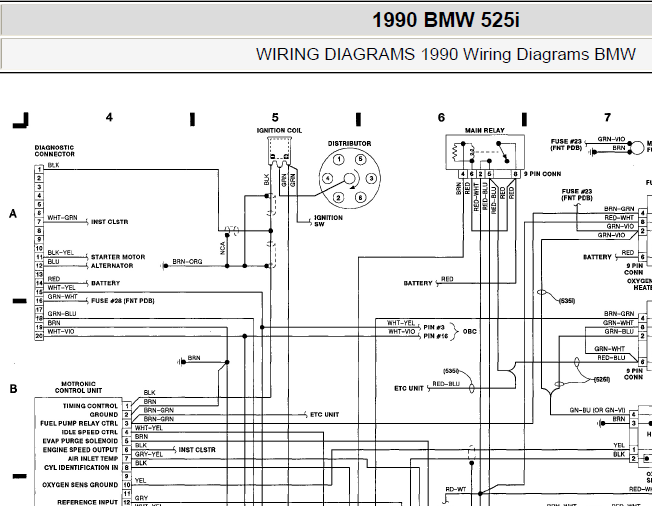The image size is (652, 506).
Task: Click grid column number 5
Action: point(275,117)
